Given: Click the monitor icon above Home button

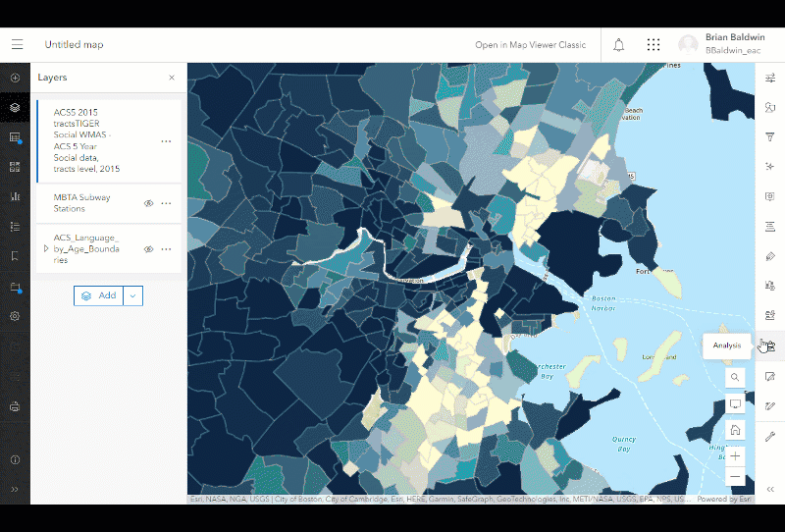Looking at the screenshot, I should pyautogui.click(x=735, y=403).
